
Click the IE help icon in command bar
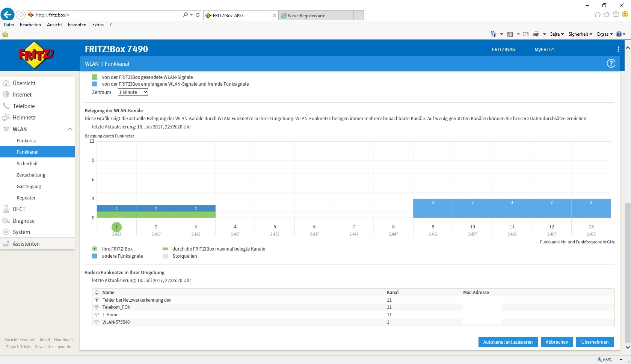click(x=619, y=34)
